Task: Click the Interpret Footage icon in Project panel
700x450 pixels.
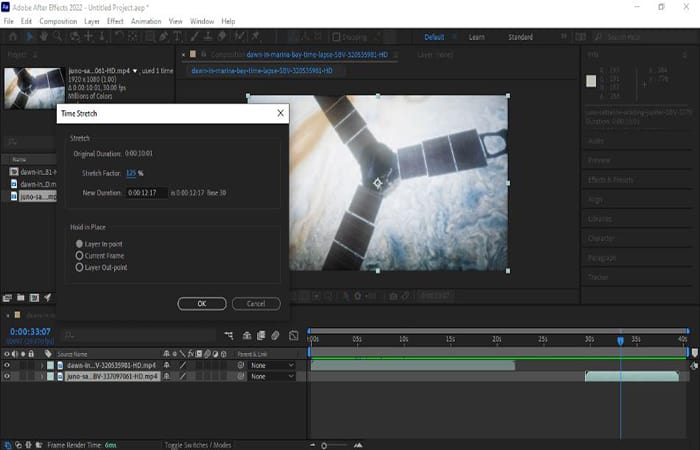Action: pos(7,298)
